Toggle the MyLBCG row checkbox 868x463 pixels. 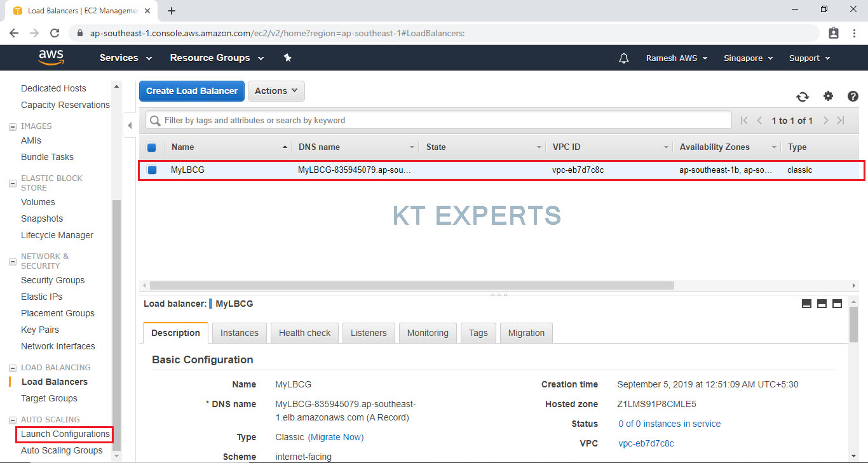point(152,170)
